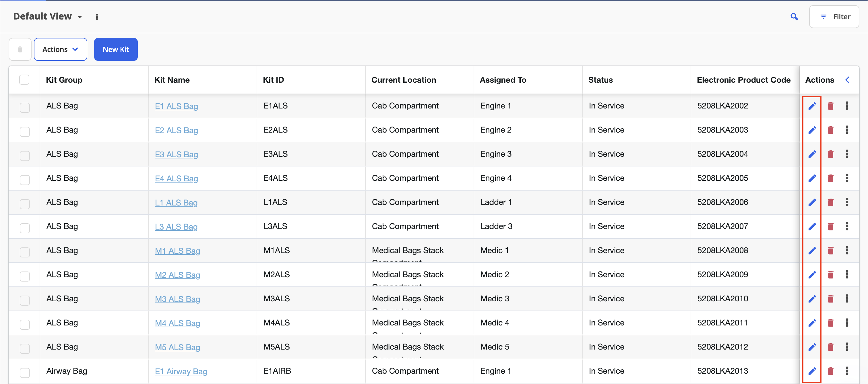Delete the L1 ALS Bag kit
The width and height of the screenshot is (868, 384).
[x=830, y=202]
